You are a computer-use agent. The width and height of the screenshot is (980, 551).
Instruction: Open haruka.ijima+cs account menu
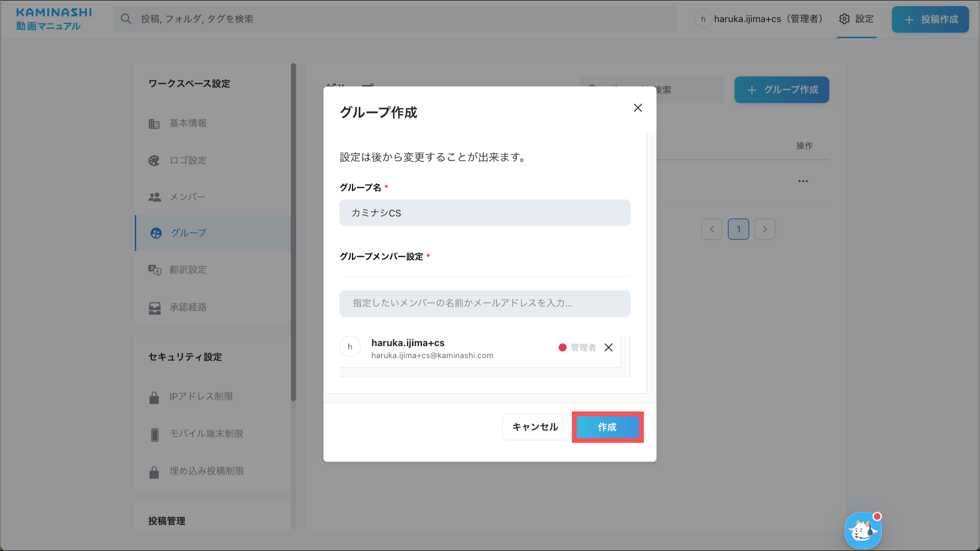[759, 19]
